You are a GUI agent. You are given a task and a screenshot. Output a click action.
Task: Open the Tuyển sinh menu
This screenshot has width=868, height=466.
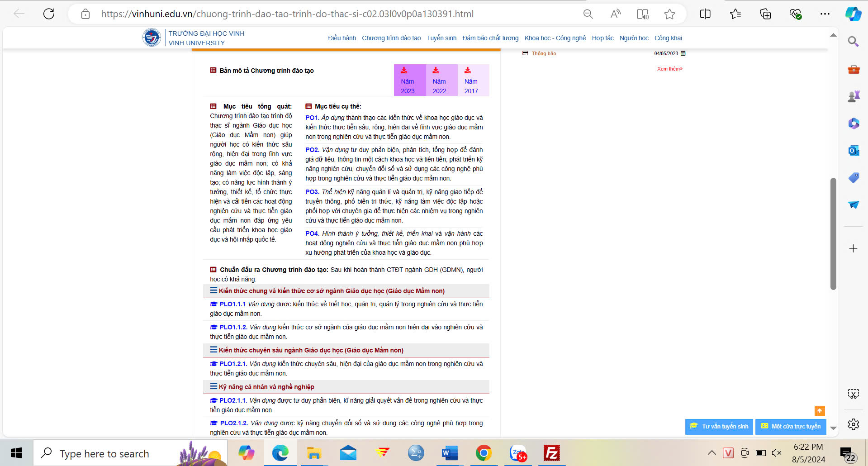tap(441, 38)
